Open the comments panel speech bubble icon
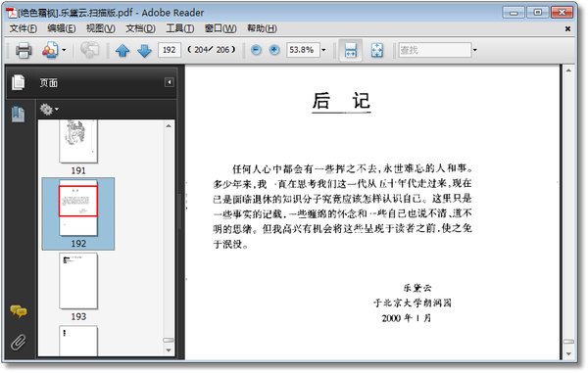This screenshot has height=373, width=588. point(19,311)
